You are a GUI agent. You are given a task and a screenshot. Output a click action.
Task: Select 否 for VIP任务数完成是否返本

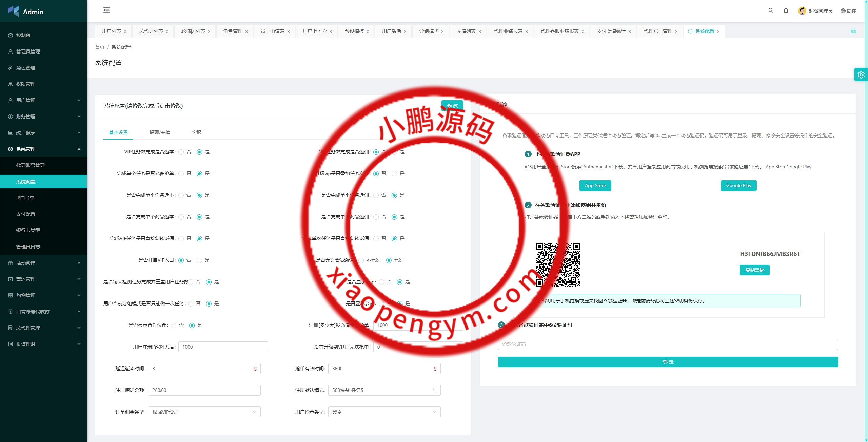[x=181, y=152]
